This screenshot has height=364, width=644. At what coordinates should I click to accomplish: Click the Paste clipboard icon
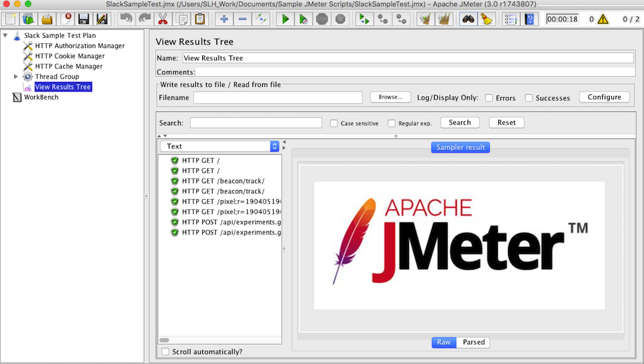200,19
